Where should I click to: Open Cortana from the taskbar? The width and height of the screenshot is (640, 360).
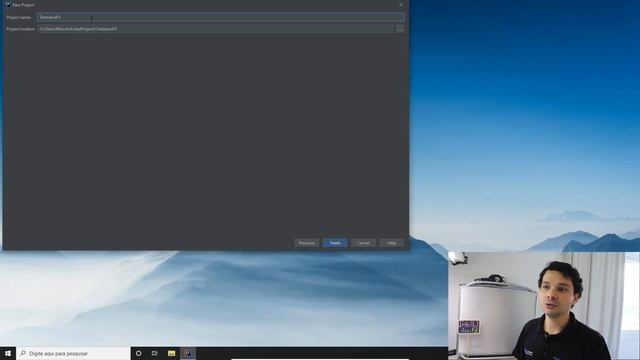click(139, 353)
